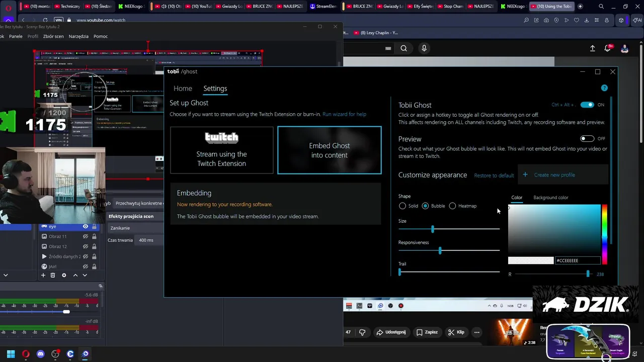
Task: Dislike the YouTube video
Action: click(362, 332)
